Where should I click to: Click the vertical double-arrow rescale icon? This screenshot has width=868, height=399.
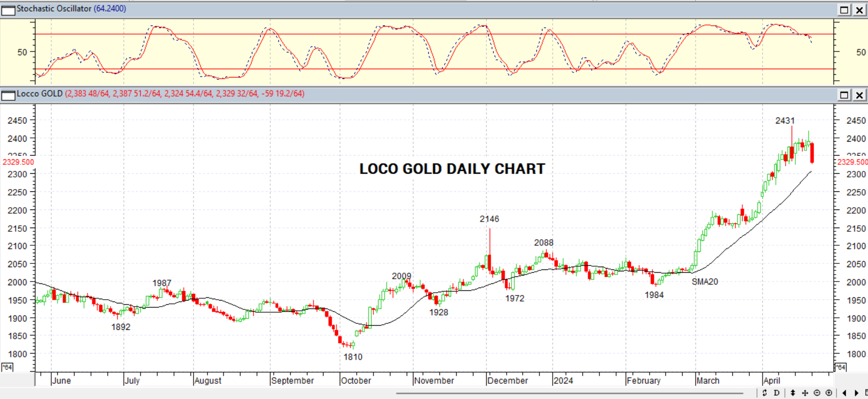[x=793, y=393]
